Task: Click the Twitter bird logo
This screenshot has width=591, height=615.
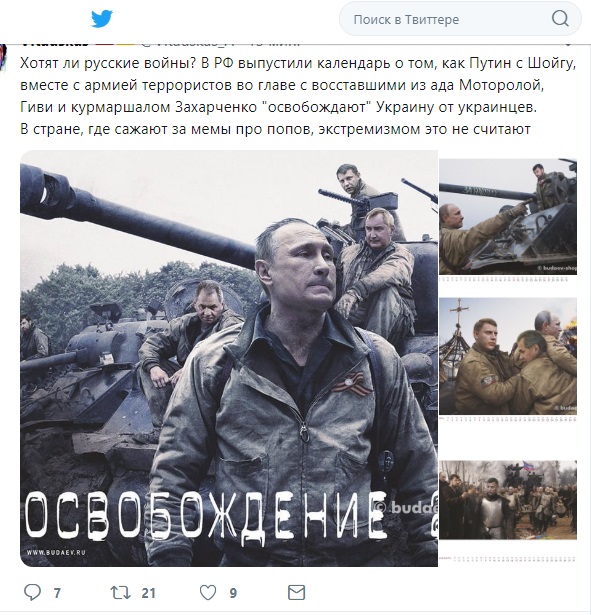Action: tap(102, 19)
